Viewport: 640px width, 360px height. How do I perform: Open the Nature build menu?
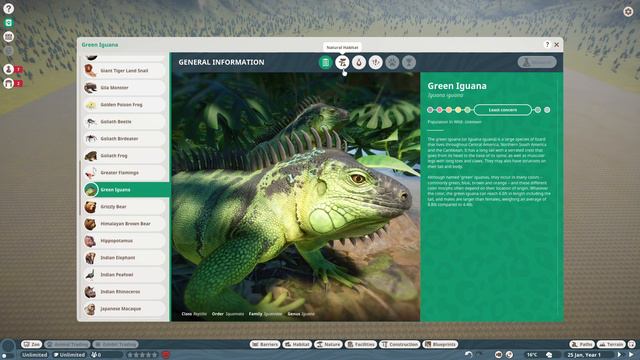point(329,344)
